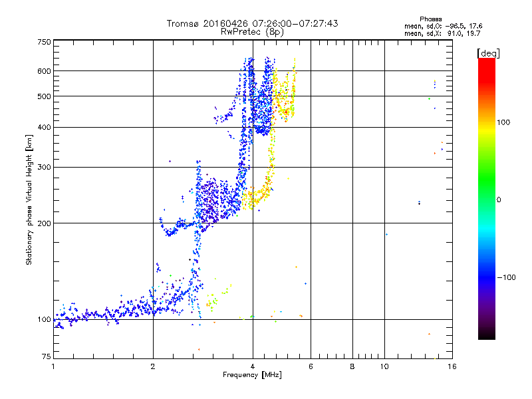
Task: Click the colorbar tick label '0'
Action: (499, 200)
